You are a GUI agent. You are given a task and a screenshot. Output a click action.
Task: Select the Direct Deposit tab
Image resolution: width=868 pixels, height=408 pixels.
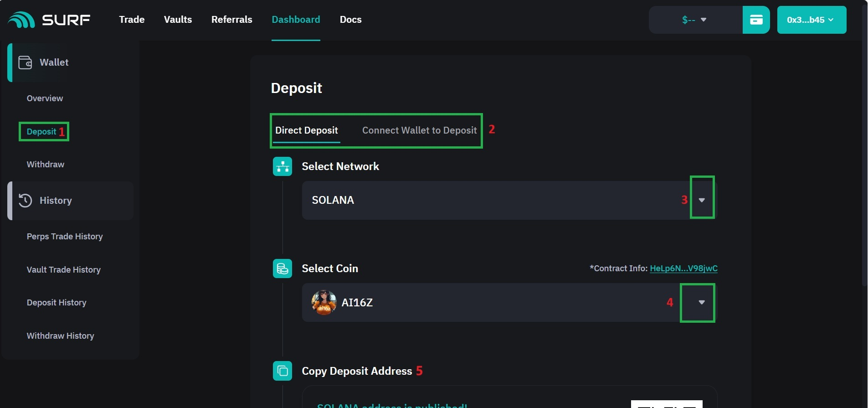tap(307, 130)
